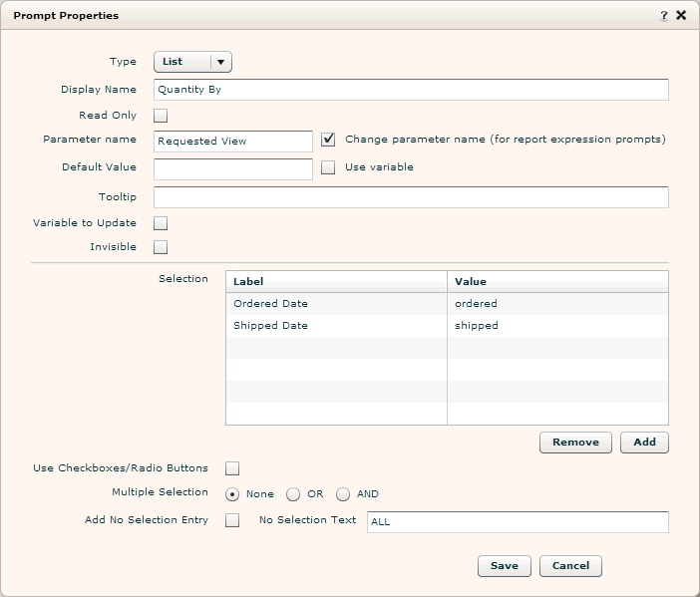
Task: Cancel the prompt properties dialog
Action: pyautogui.click(x=570, y=566)
